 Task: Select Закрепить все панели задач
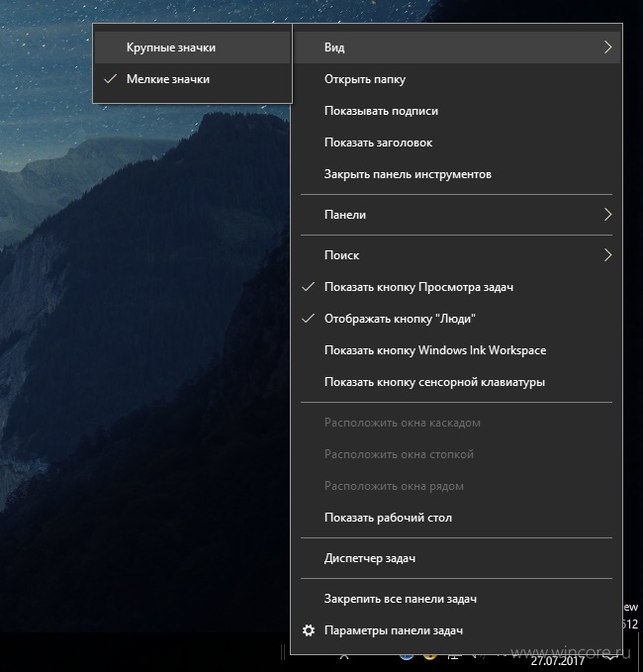[x=456, y=599]
